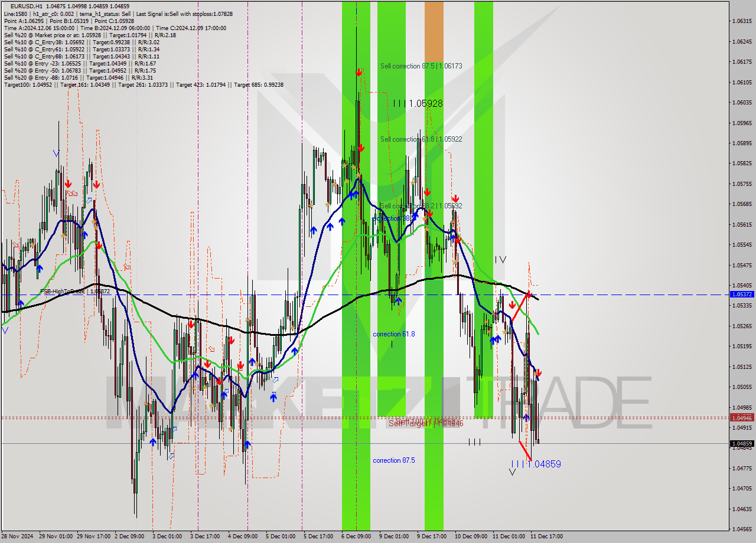Screen dimensions: 756x543
Task: Click the red 1.04946 price tag on axis
Action: coord(742,417)
